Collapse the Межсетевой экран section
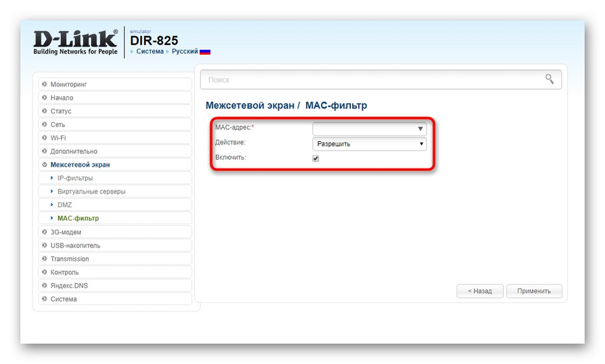Image resolution: width=605 pixels, height=364 pixels. click(x=115, y=165)
